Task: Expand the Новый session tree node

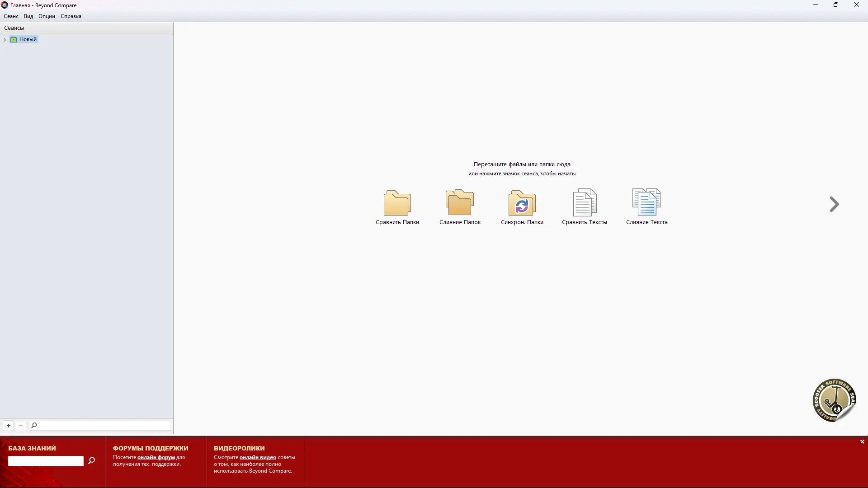Action: click(x=5, y=40)
